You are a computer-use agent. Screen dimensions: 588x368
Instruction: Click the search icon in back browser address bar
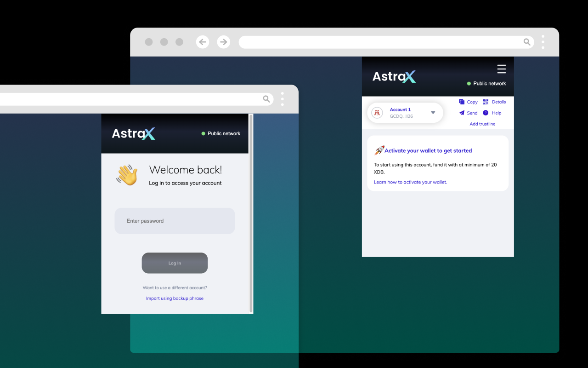(x=527, y=42)
